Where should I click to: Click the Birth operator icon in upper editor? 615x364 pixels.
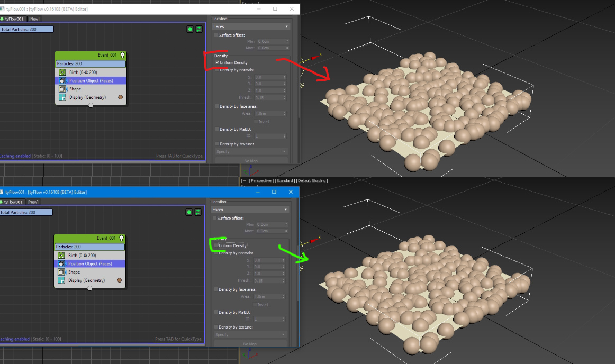pyautogui.click(x=62, y=72)
